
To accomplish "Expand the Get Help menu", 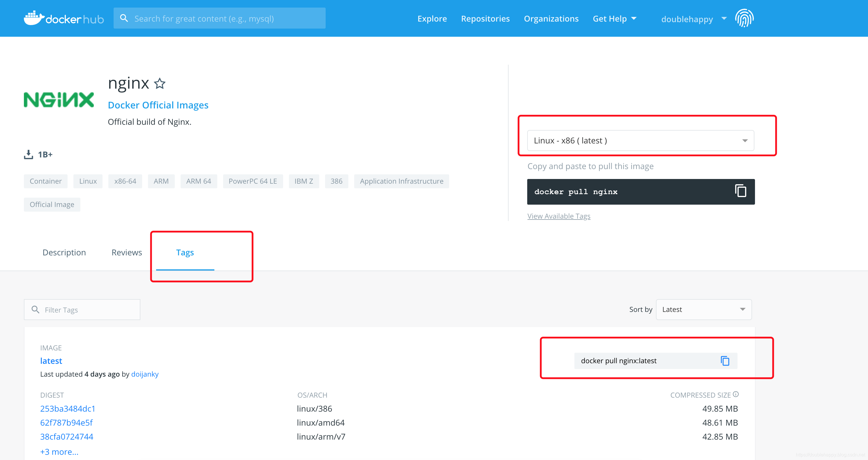I will (614, 19).
